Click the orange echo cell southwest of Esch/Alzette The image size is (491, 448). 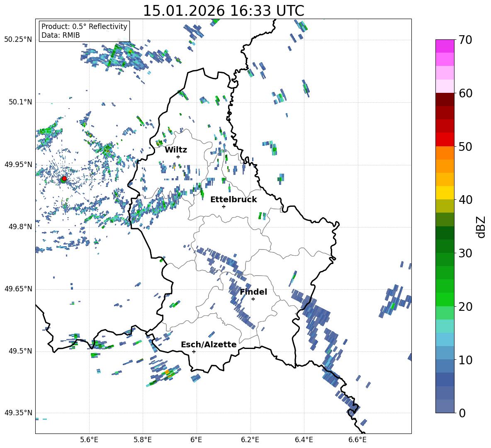pos(168,372)
